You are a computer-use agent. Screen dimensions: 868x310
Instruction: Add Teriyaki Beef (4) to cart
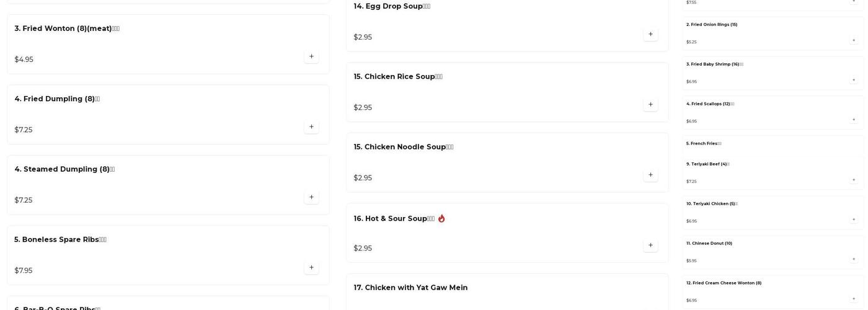click(x=854, y=180)
